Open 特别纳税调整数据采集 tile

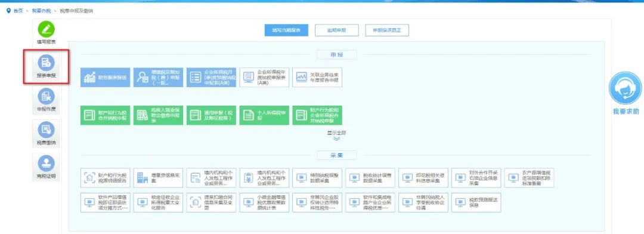tap(317, 178)
